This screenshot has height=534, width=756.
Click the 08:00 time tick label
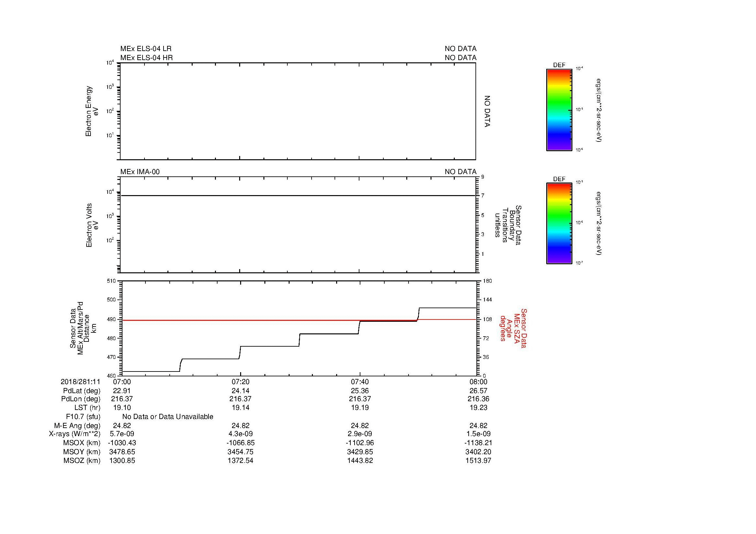coord(478,382)
